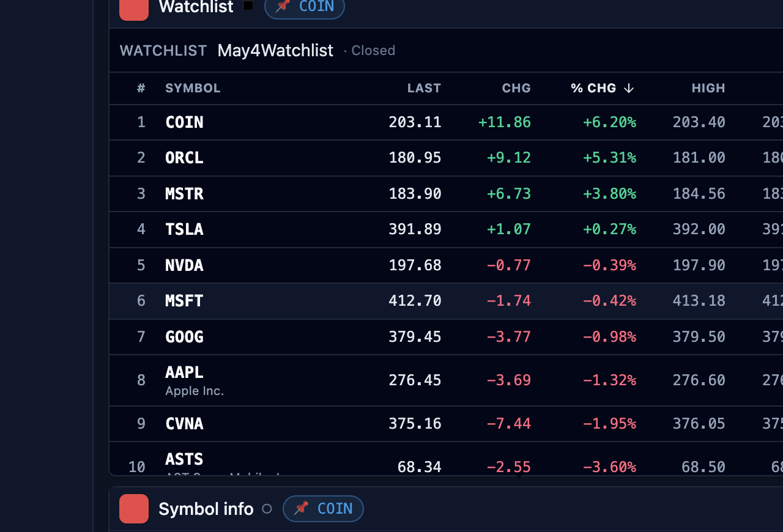
Task: Click TSLA change value +1.07
Action: (509, 229)
